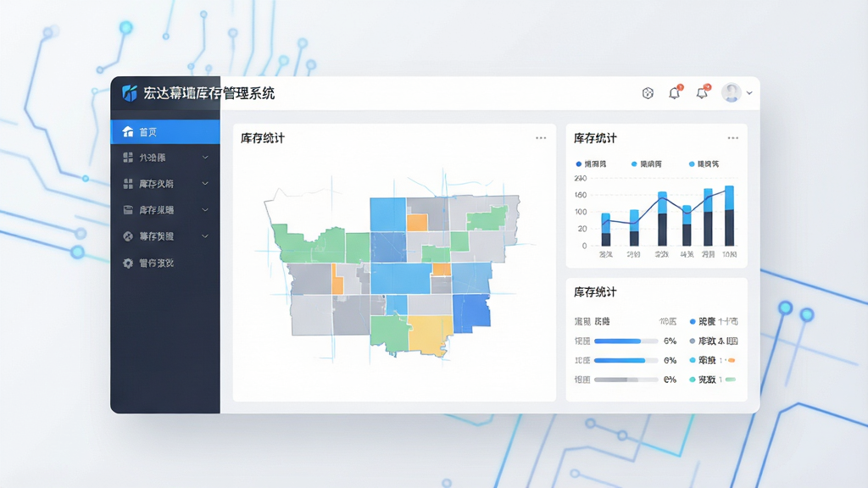Click the gear icon in the sidebar

coord(128,263)
